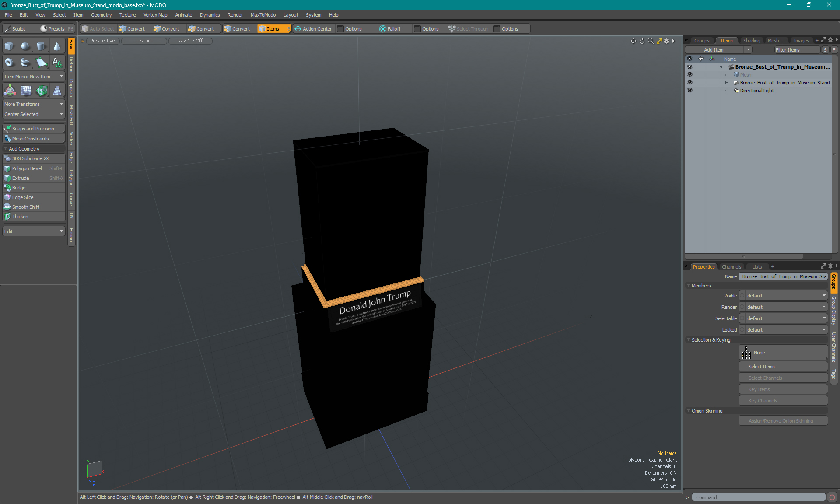The width and height of the screenshot is (840, 504).
Task: Click the viewport zoom magnifier icon
Action: pyautogui.click(x=651, y=41)
